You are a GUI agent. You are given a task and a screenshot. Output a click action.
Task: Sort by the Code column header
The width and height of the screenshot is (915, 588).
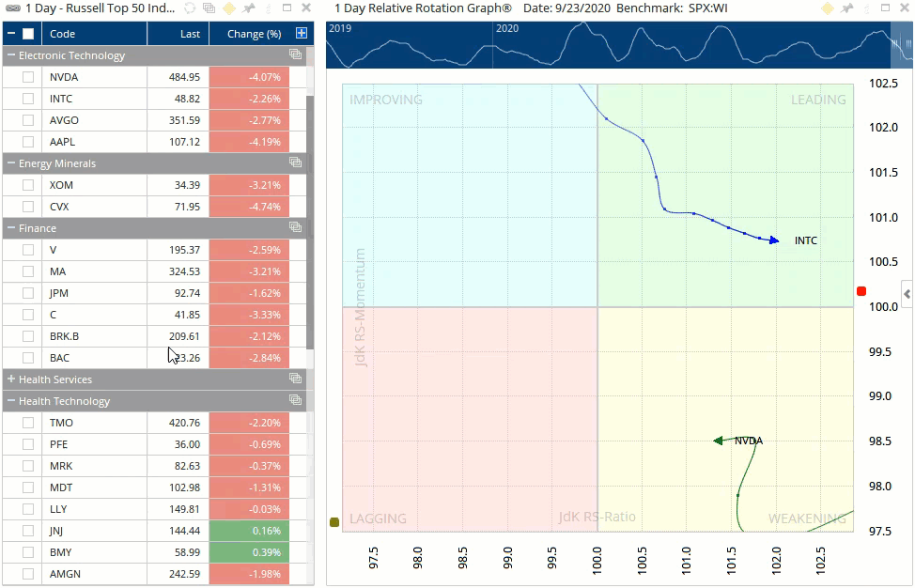pos(95,34)
